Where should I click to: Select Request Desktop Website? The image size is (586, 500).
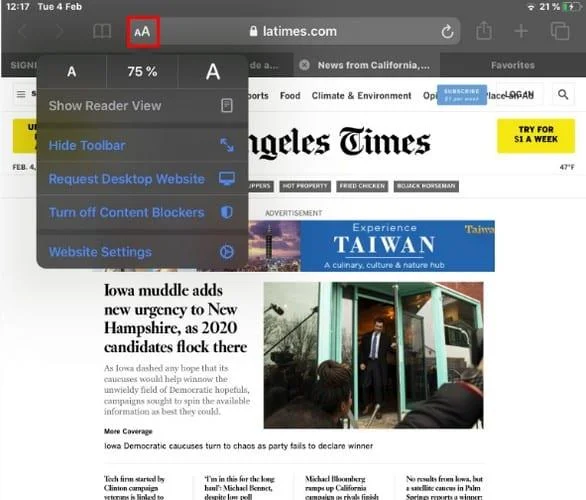click(142, 179)
